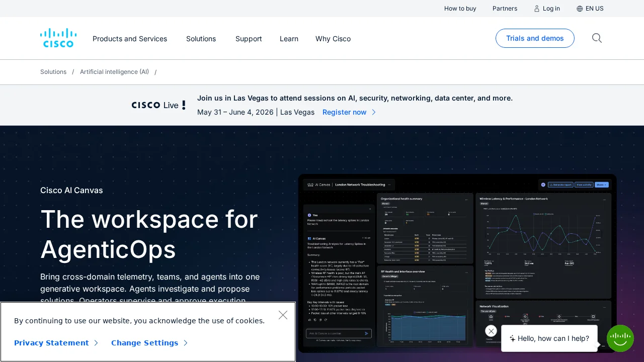
Task: Dismiss the chat greeting bubble
Action: (x=492, y=331)
